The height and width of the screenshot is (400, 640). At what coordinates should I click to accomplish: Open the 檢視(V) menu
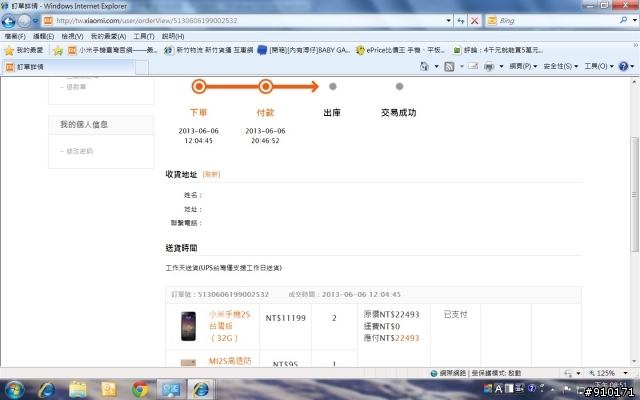click(x=72, y=36)
